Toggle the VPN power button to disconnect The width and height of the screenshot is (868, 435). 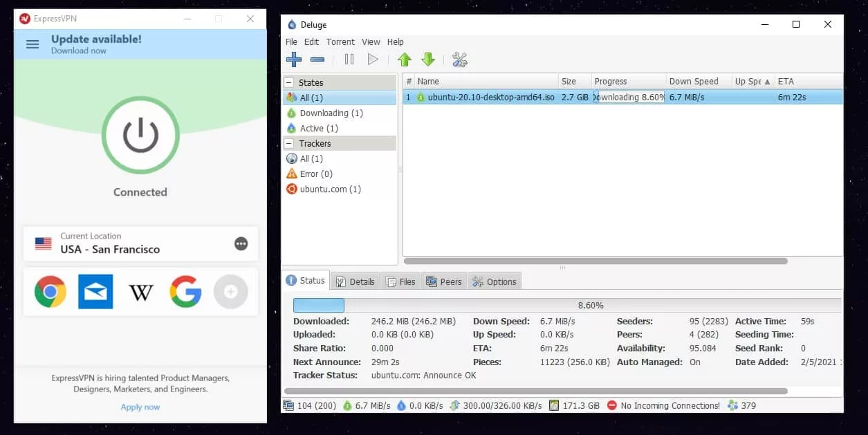[140, 136]
